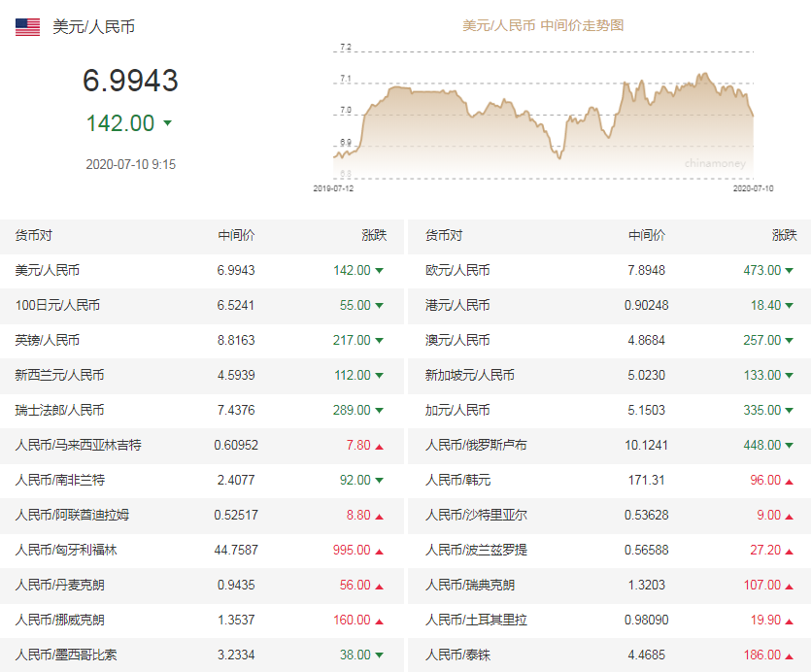
Task: Click the left table 货币对 column header
Action: [34, 235]
